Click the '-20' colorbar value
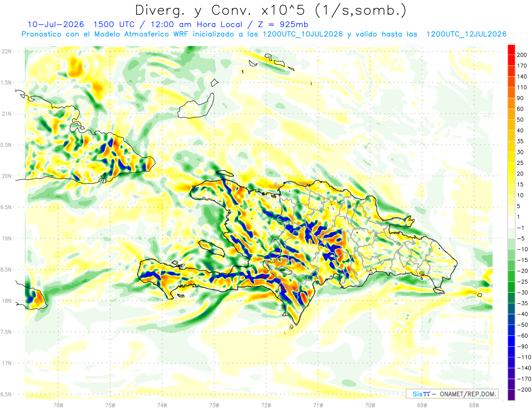Image resolution: width=532 pixels, height=411 pixels. pos(523,270)
